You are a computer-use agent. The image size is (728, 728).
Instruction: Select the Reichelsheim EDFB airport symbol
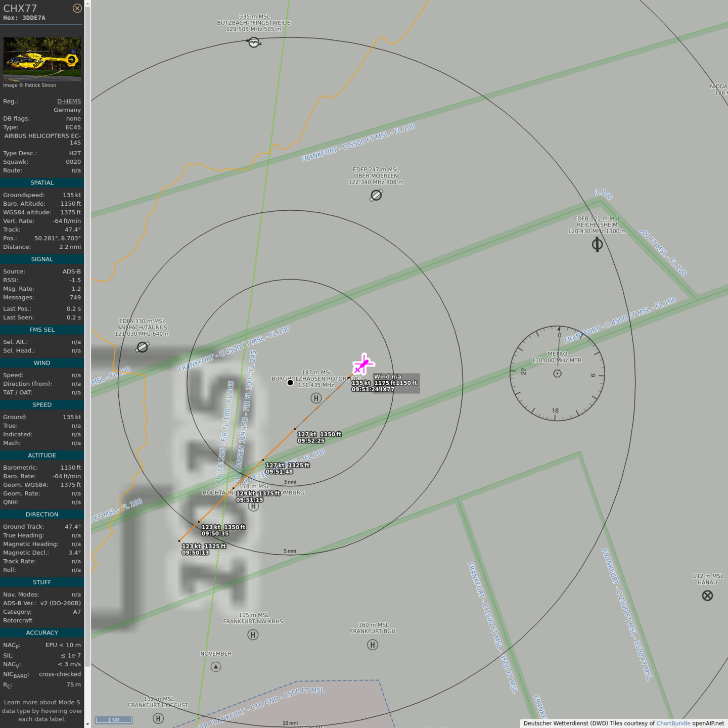click(x=597, y=245)
